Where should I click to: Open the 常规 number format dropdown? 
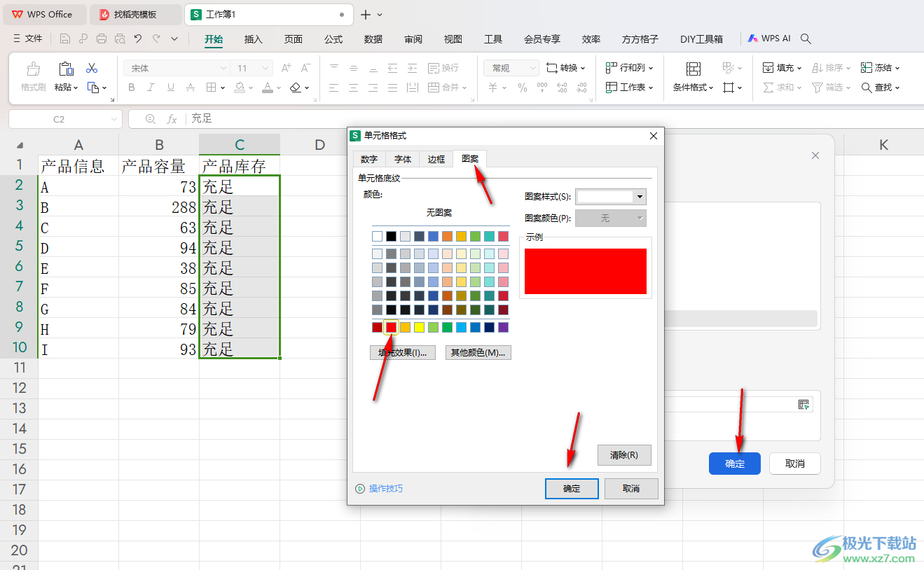coord(532,68)
